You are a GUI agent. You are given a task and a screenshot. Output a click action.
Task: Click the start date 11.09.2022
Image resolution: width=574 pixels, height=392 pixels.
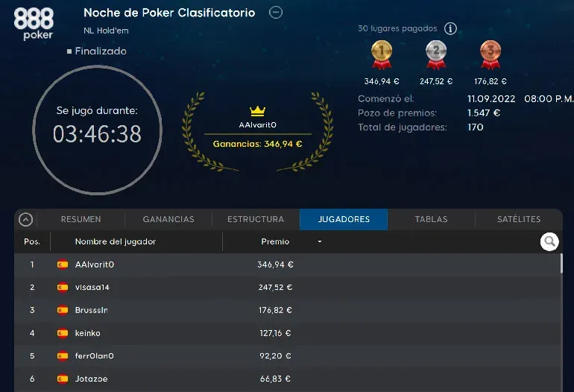click(491, 99)
